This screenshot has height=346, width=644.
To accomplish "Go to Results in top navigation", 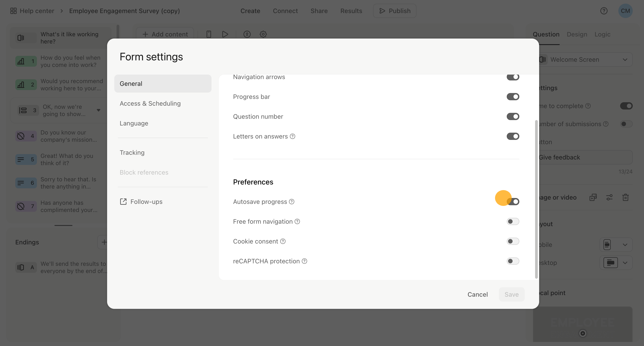I will point(351,11).
